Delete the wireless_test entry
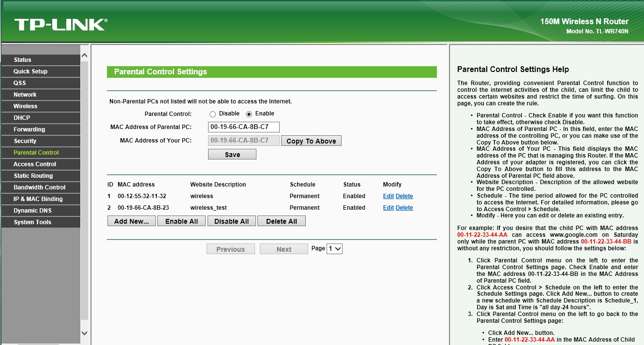 (x=404, y=208)
